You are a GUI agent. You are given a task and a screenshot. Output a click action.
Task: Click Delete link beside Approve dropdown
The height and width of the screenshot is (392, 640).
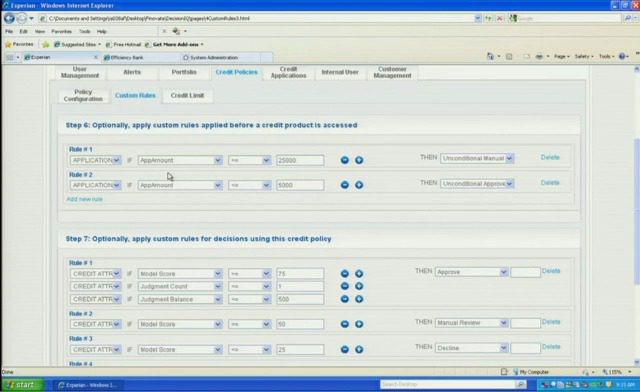tap(551, 271)
